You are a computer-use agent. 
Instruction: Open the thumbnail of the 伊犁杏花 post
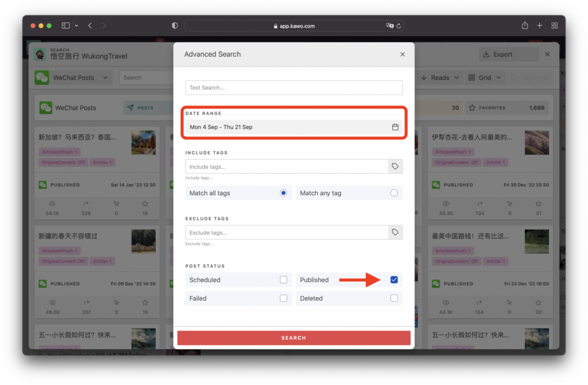pos(537,142)
